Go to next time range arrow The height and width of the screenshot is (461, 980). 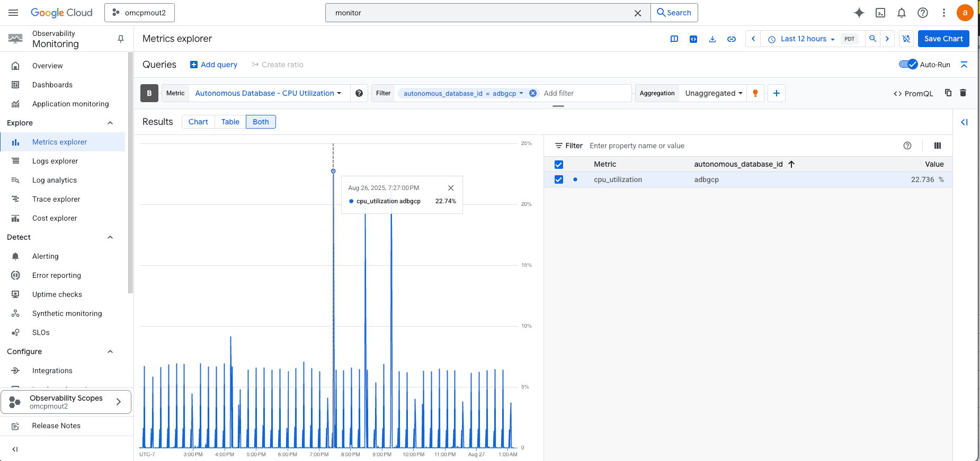(x=887, y=39)
